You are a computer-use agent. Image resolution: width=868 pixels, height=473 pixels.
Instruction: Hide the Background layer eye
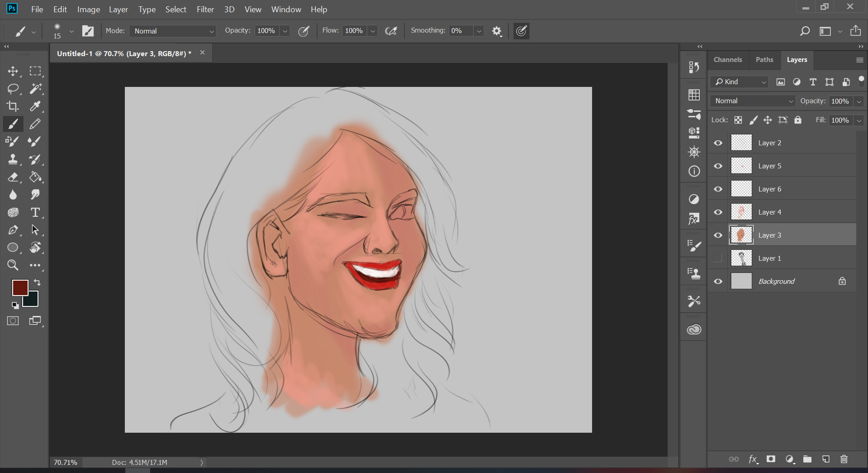pyautogui.click(x=718, y=282)
